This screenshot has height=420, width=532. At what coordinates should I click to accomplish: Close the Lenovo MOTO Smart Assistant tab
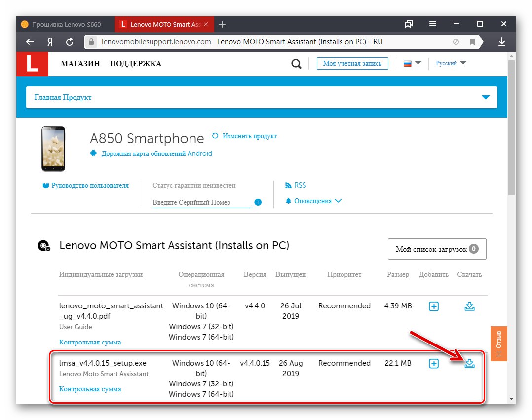point(206,24)
